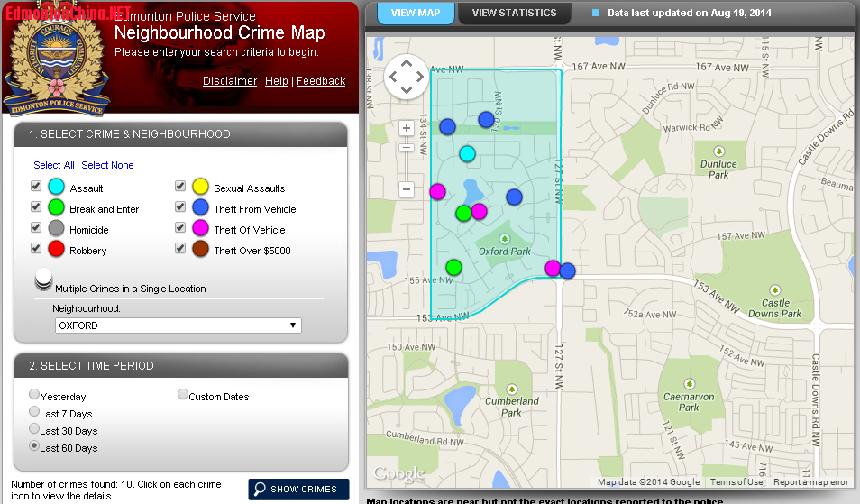
Task: Toggle the Homicide checkbox
Action: pos(36,227)
